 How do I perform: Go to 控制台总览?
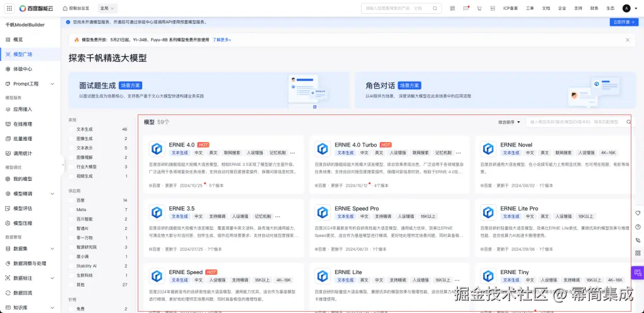(x=75, y=8)
